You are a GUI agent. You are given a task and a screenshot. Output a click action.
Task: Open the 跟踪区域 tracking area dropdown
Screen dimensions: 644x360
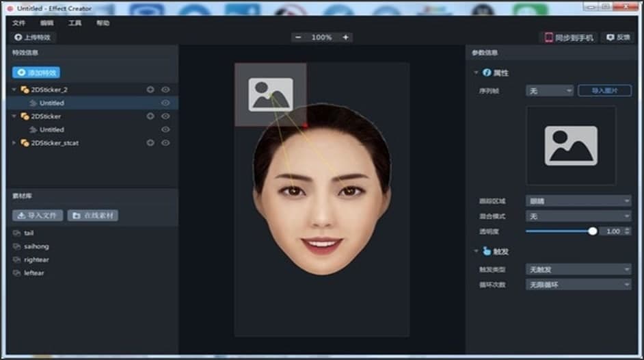click(578, 201)
